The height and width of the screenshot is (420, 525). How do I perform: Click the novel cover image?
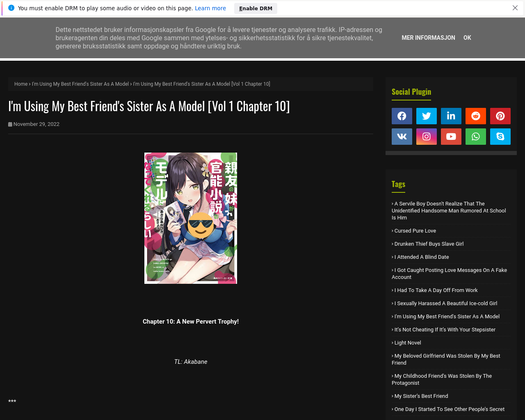(191, 218)
